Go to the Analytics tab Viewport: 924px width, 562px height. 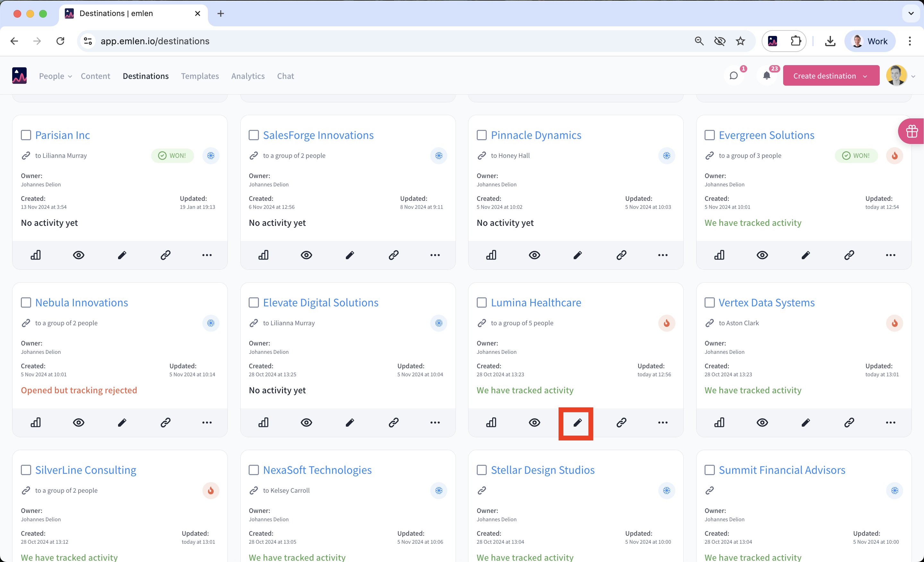(248, 76)
